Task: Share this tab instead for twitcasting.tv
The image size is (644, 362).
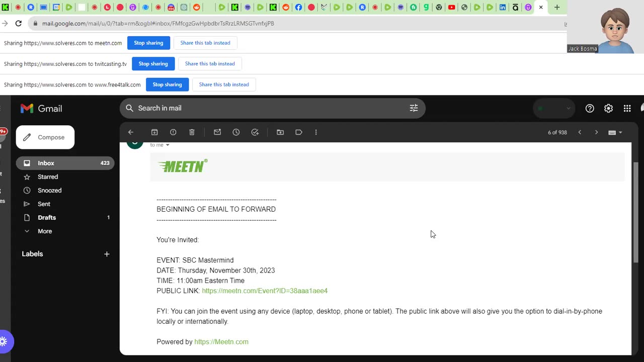Action: point(210,64)
